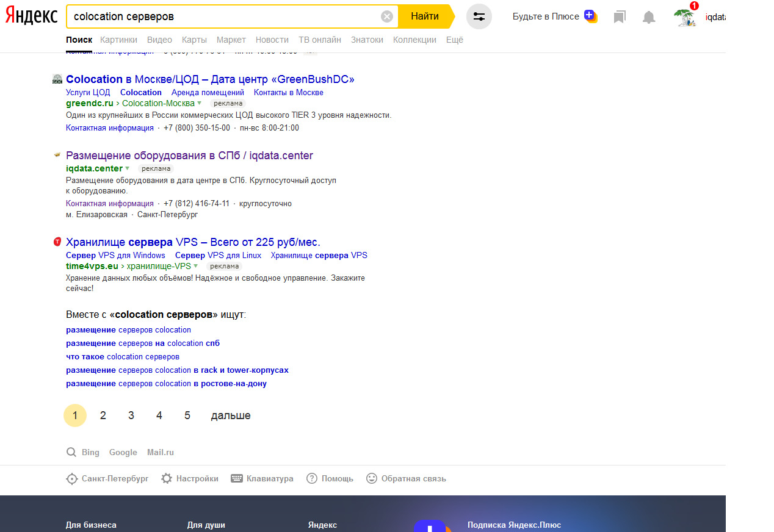Screen dimensions: 774x532
Task: Switch to the Новости tab
Action: click(x=272, y=40)
